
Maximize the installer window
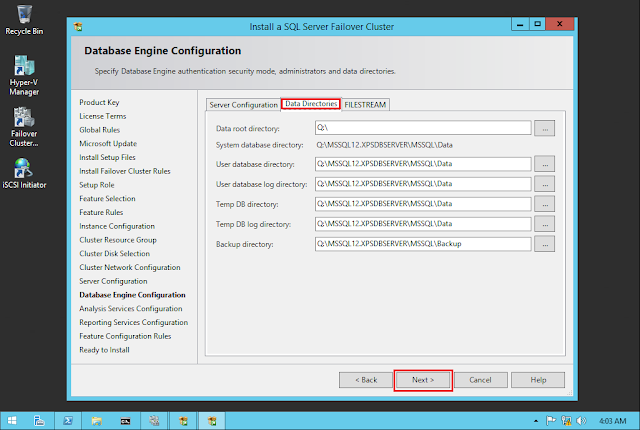tap(538, 24)
